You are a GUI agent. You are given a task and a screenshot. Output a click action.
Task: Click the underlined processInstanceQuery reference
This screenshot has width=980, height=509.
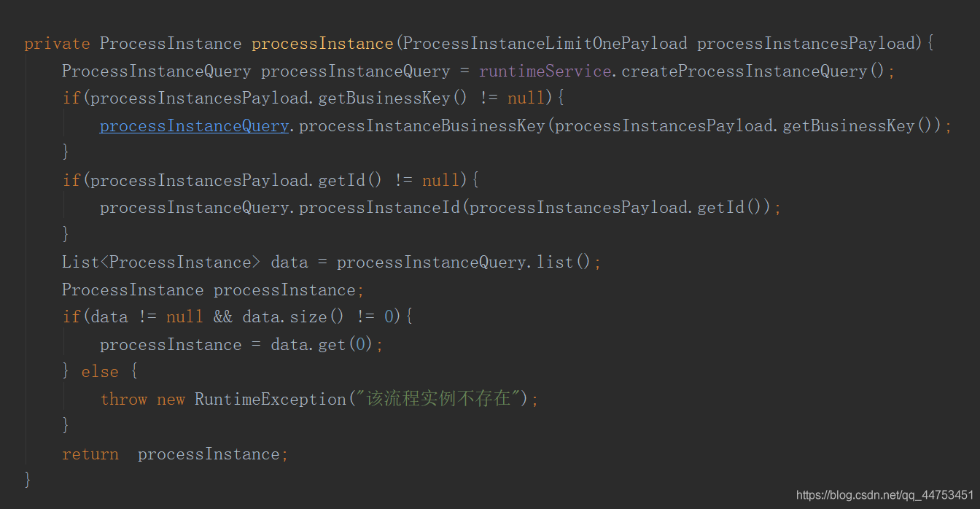point(194,126)
